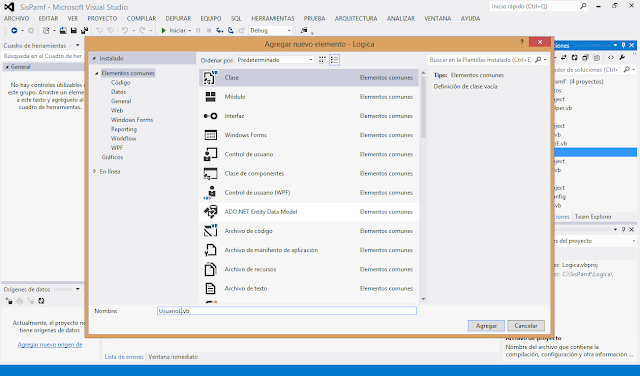Select the Archivo de código icon

[x=211, y=231]
